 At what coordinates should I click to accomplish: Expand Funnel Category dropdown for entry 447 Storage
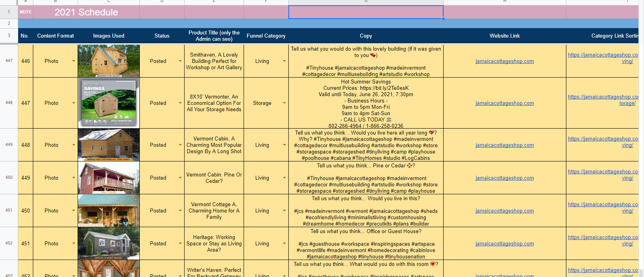(284, 103)
